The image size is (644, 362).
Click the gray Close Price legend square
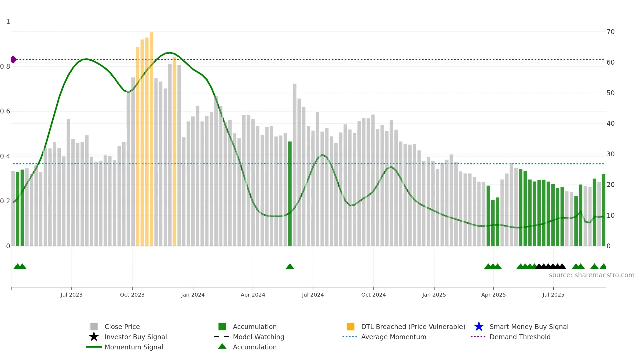(x=94, y=327)
